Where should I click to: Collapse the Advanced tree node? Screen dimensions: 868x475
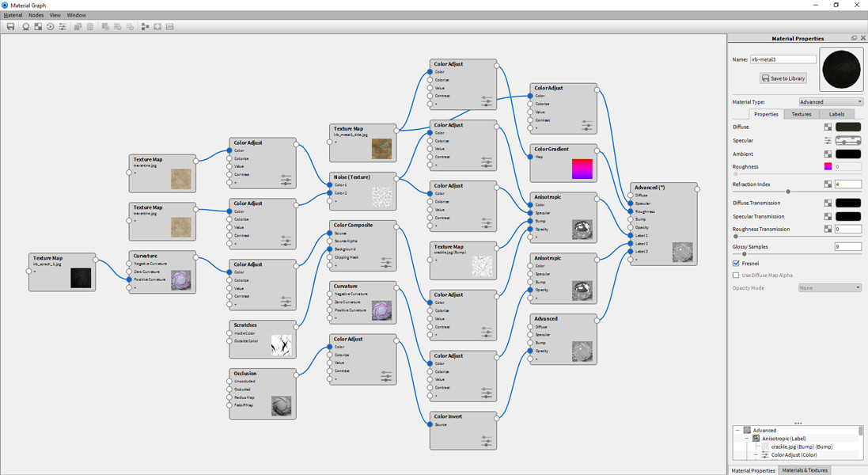pos(737,430)
